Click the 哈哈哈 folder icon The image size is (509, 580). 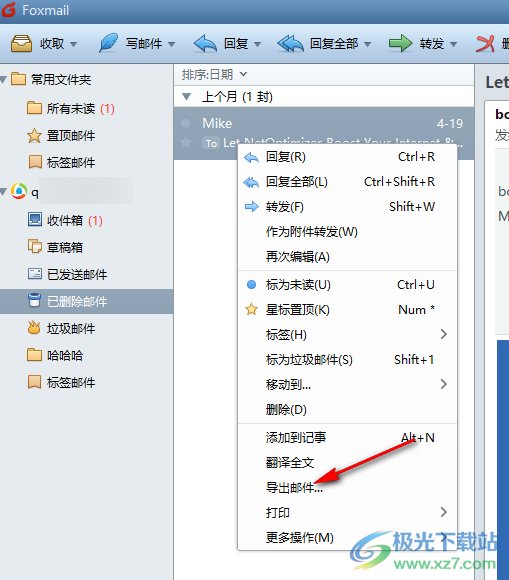(34, 355)
